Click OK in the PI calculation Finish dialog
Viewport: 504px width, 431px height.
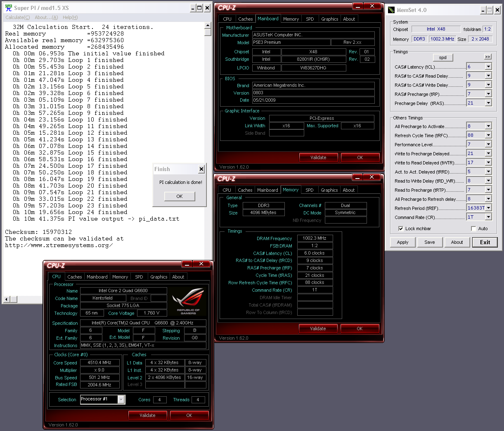tap(180, 196)
